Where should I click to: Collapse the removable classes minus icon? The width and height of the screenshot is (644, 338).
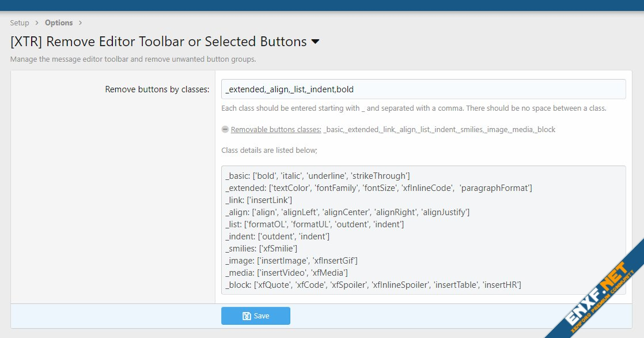(x=225, y=129)
